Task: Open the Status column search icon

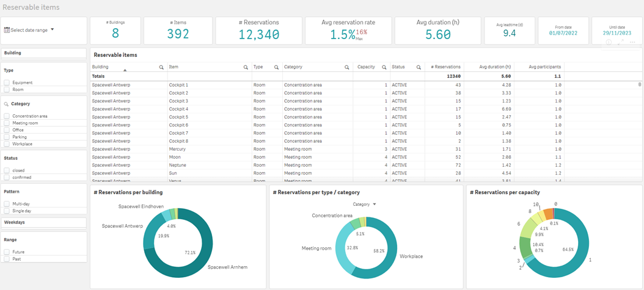Action: coord(419,67)
